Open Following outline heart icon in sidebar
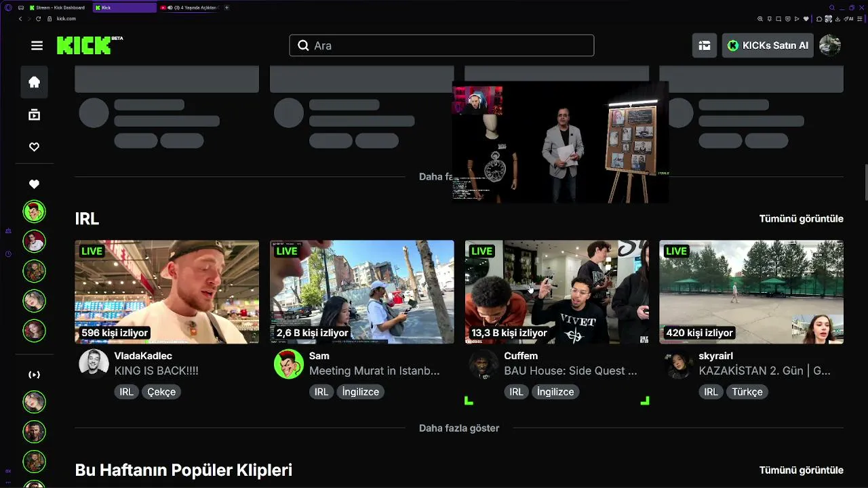 (34, 147)
